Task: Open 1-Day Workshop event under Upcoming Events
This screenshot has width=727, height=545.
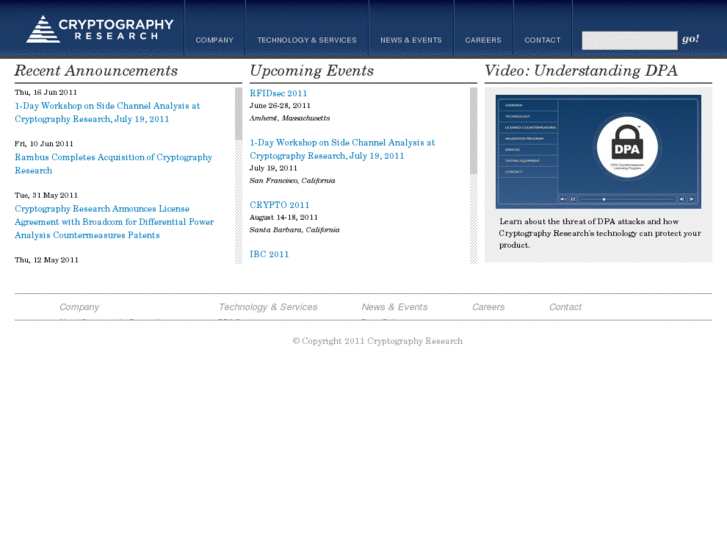Action: [342, 149]
